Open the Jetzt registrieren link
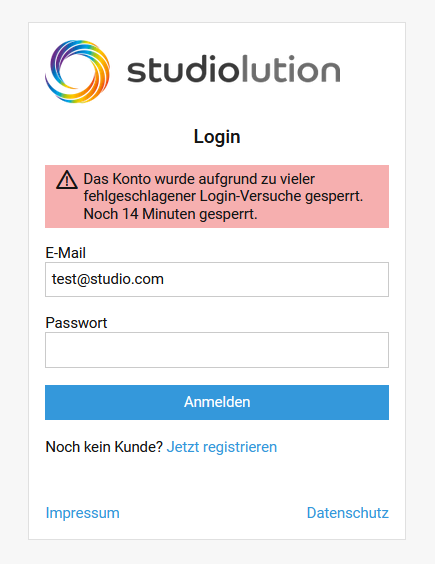Viewport: 435px width, 564px height. tap(222, 447)
